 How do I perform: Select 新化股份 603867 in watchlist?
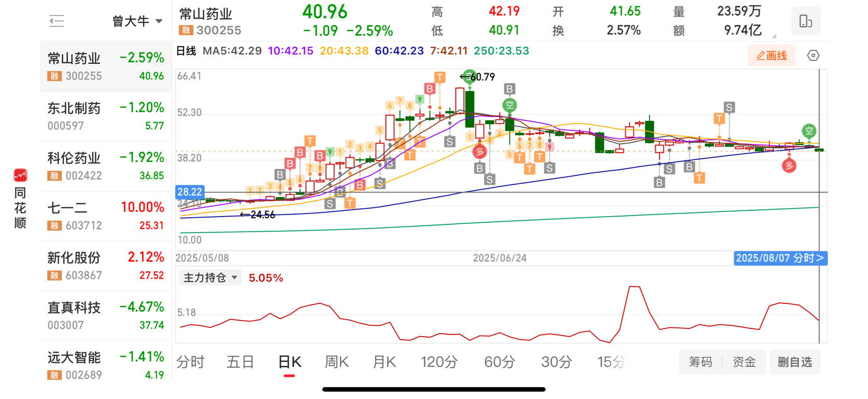coord(106,266)
